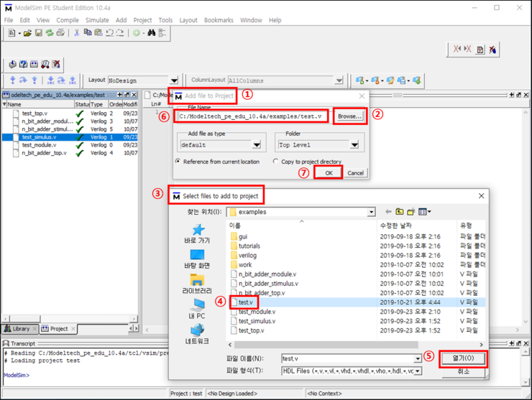The width and height of the screenshot is (532, 400).
Task: Click the Redo arrow icon
Action: pos(120,33)
